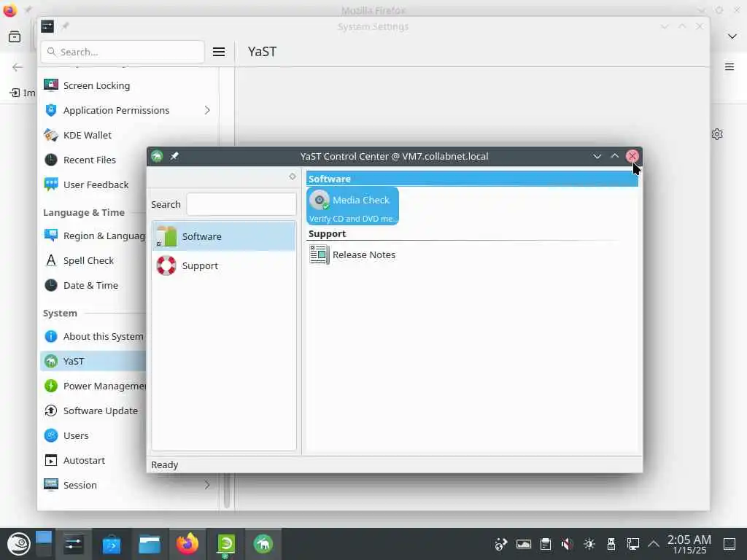Open openSUSE application launcher
This screenshot has width=747, height=560.
pos(18,544)
